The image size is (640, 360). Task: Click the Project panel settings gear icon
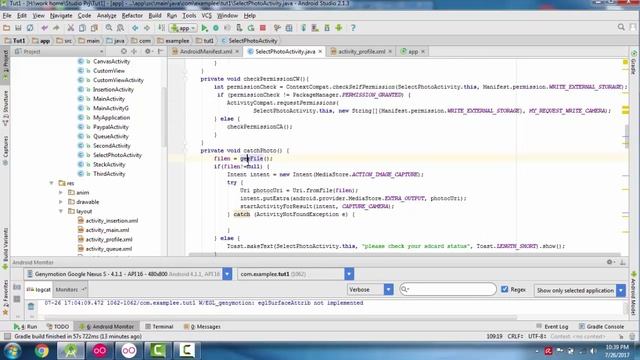tap(148, 51)
